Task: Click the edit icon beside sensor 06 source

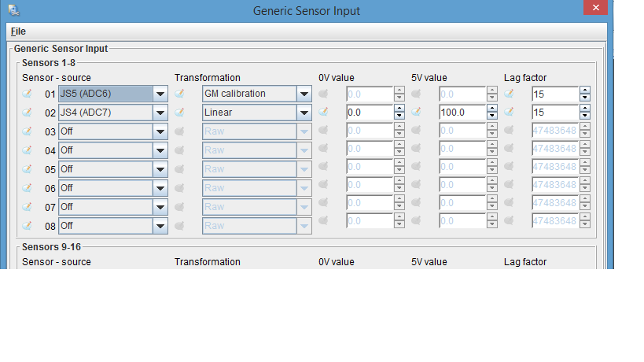Action: pyautogui.click(x=27, y=188)
